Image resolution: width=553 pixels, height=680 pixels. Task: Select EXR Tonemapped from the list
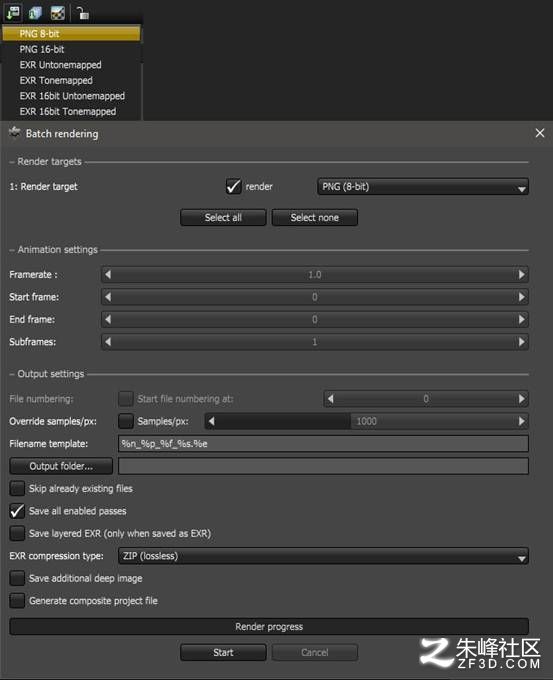(56, 80)
